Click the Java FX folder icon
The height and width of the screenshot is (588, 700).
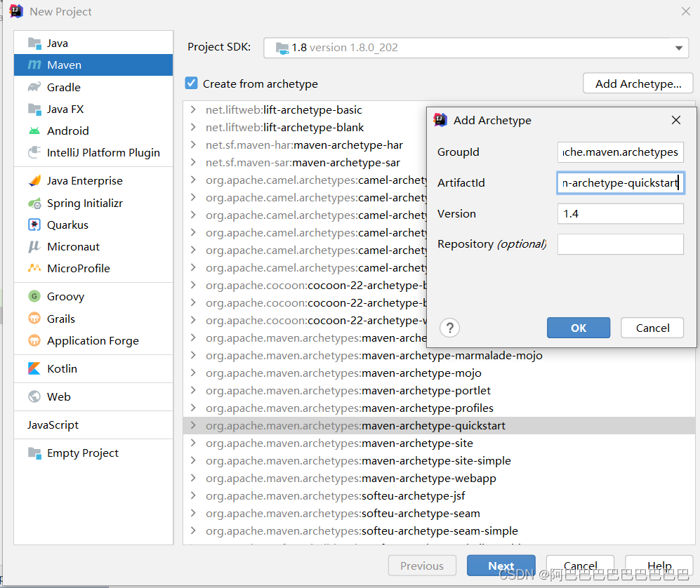point(34,109)
